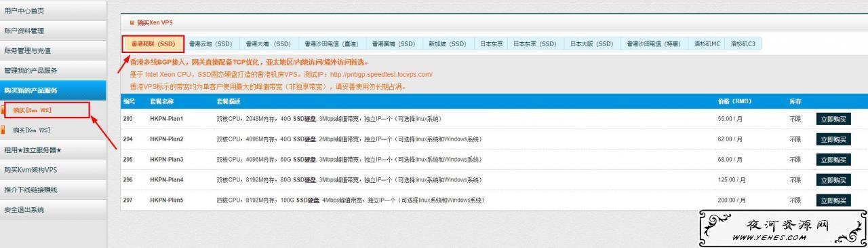Click price 62.00 / 月
This screenshot has width=868, height=248.
(730, 139)
